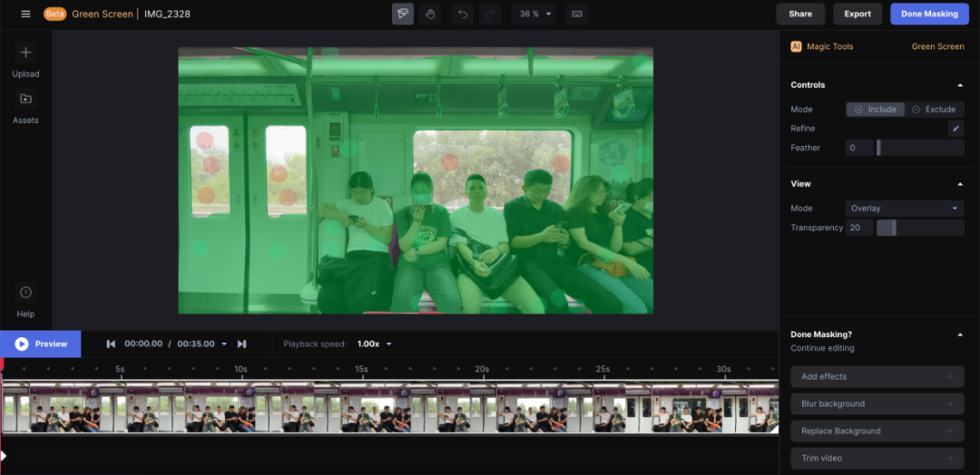Open the hamburger menu
This screenshot has height=475, width=980.
[25, 14]
